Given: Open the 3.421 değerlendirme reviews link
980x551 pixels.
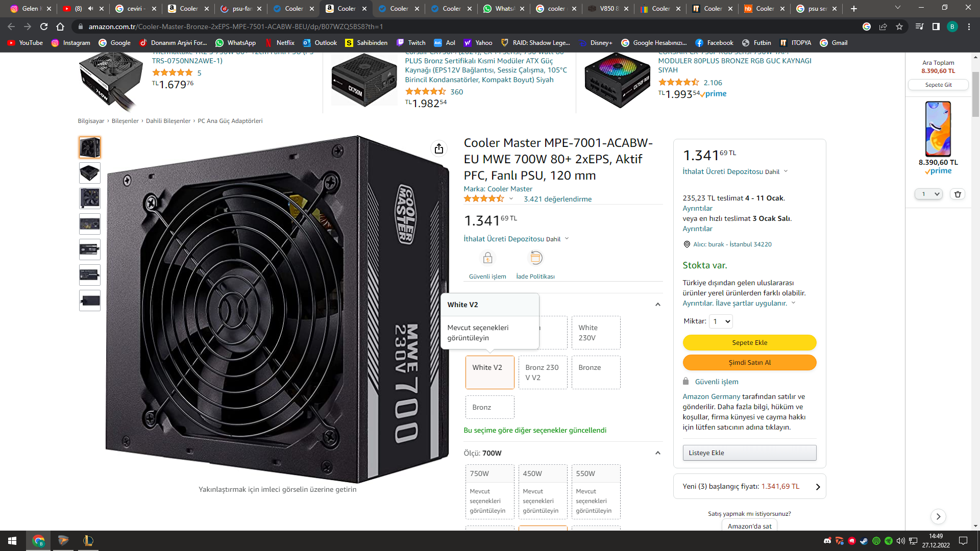Looking at the screenshot, I should (x=557, y=199).
